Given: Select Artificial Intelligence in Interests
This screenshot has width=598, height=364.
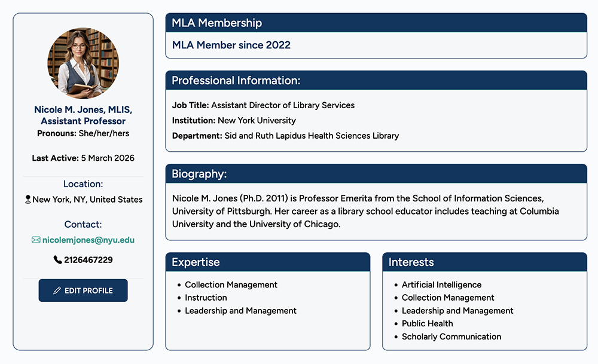Looking at the screenshot, I should [441, 285].
